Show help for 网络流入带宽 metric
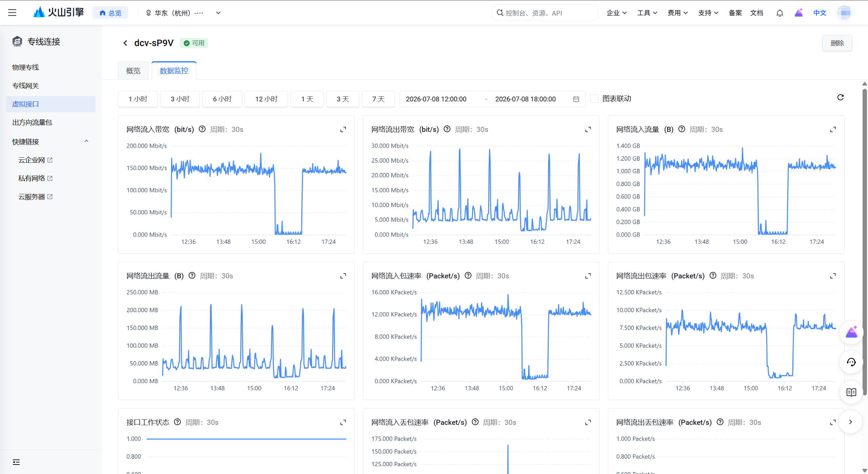Image resolution: width=868 pixels, height=474 pixels. [202, 129]
